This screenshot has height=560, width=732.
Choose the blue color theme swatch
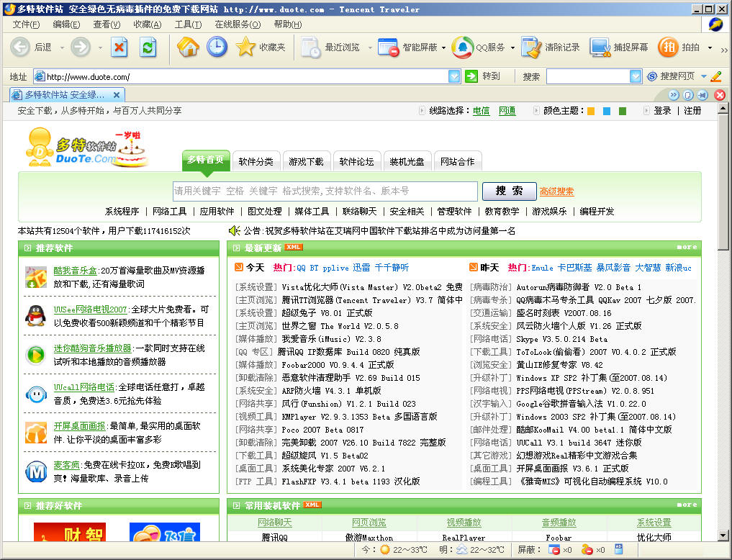[607, 111]
